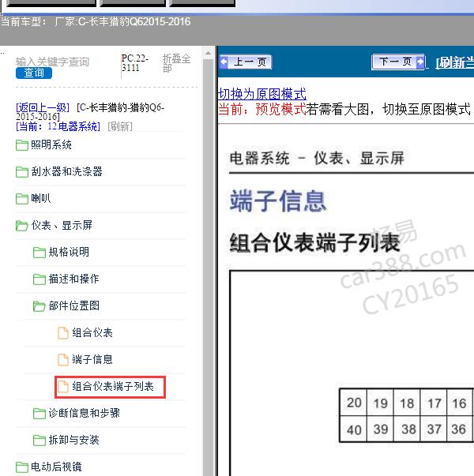The height and width of the screenshot is (476, 474).
Task: Click the open folder icon of 部件位置图
Action: tap(39, 306)
